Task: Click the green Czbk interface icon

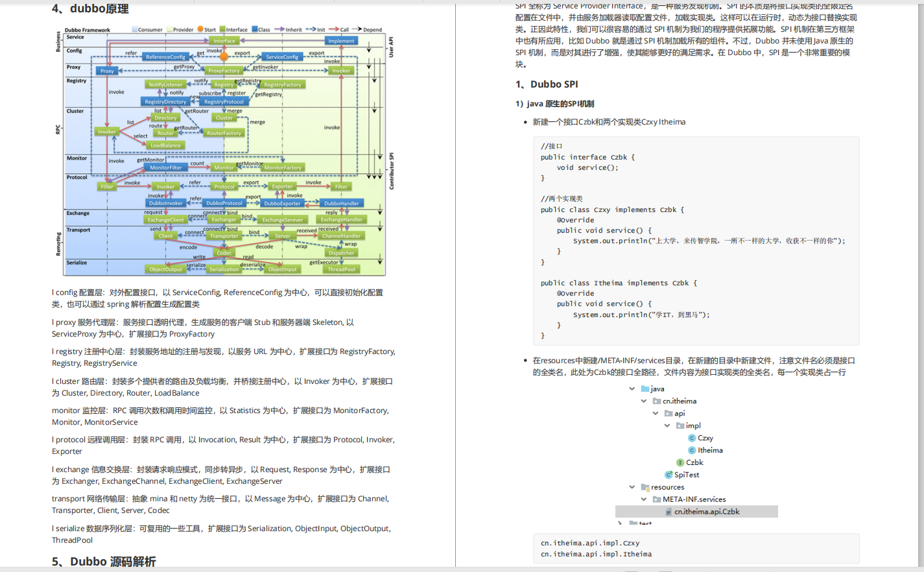Action: pos(680,463)
